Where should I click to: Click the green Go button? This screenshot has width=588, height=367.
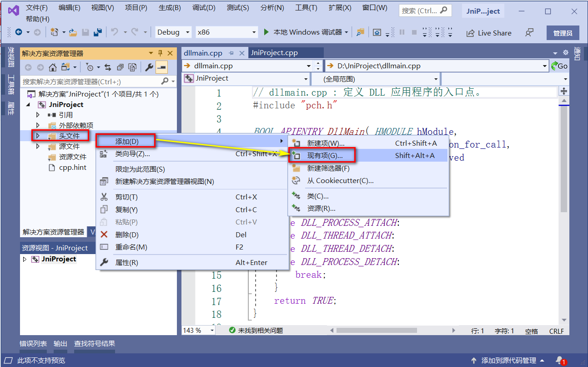[x=559, y=66]
